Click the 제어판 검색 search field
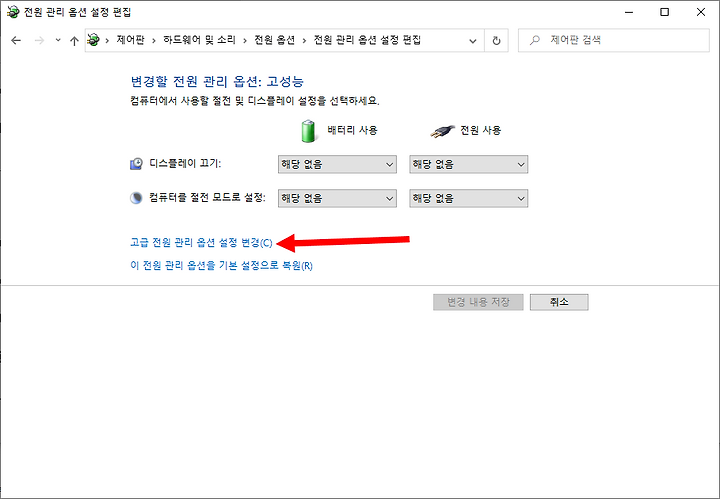 tap(614, 40)
